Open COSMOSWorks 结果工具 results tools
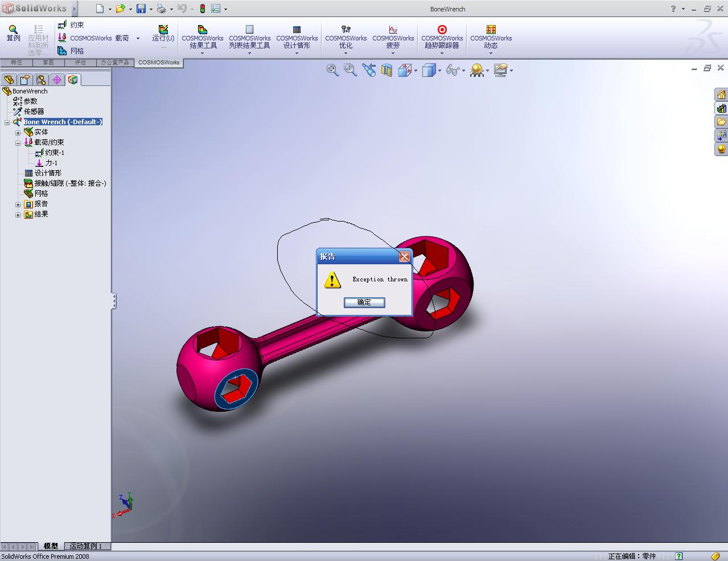This screenshot has height=561, width=728. pos(203,38)
